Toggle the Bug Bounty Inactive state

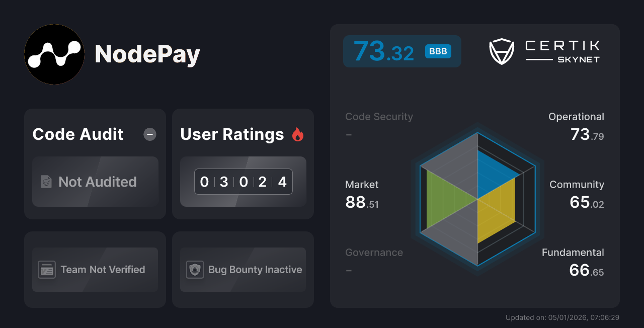pyautogui.click(x=243, y=270)
